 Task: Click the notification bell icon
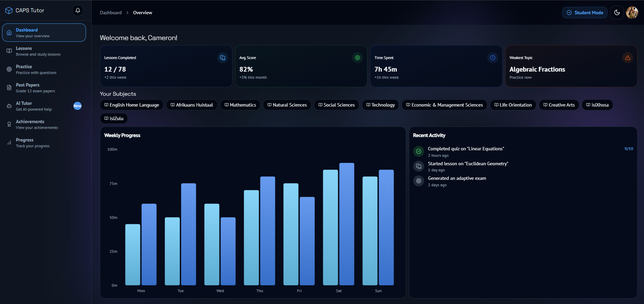[x=78, y=11]
